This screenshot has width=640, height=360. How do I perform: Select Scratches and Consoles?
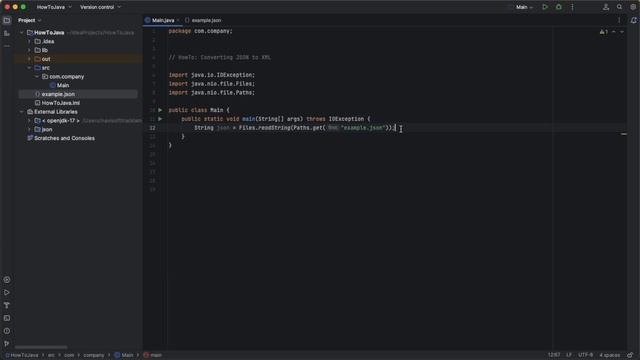tap(61, 138)
